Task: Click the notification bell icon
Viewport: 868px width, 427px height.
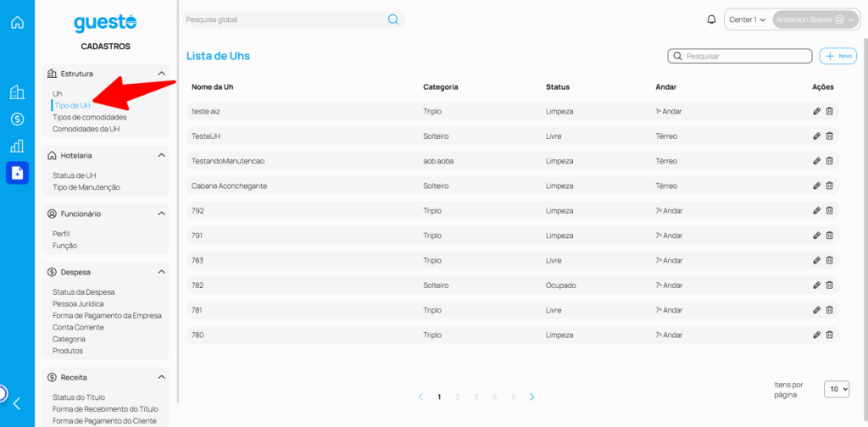Action: (711, 19)
